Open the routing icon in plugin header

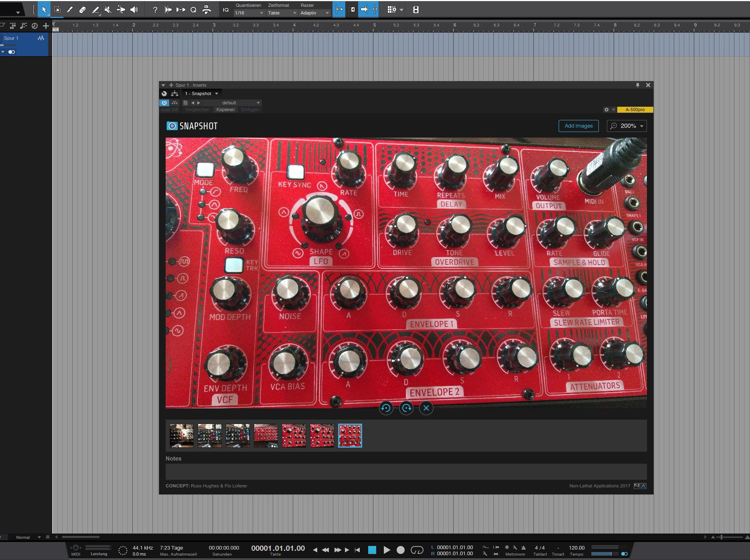174,93
